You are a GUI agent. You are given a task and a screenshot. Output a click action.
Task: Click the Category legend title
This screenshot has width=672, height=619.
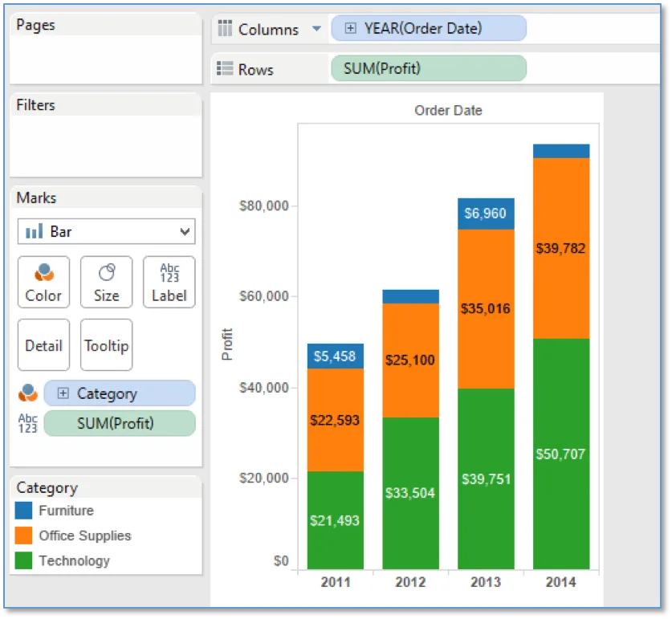coord(47,487)
